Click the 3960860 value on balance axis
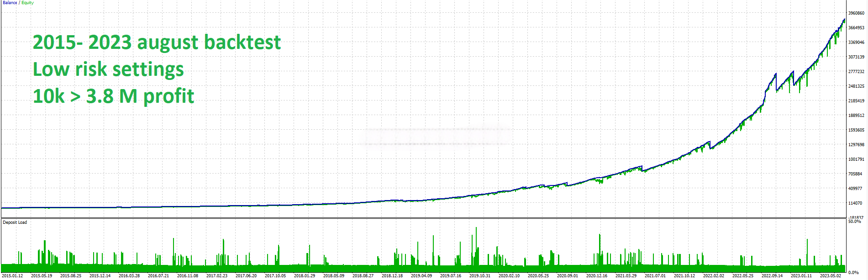The width and height of the screenshot is (868, 280). click(x=856, y=13)
